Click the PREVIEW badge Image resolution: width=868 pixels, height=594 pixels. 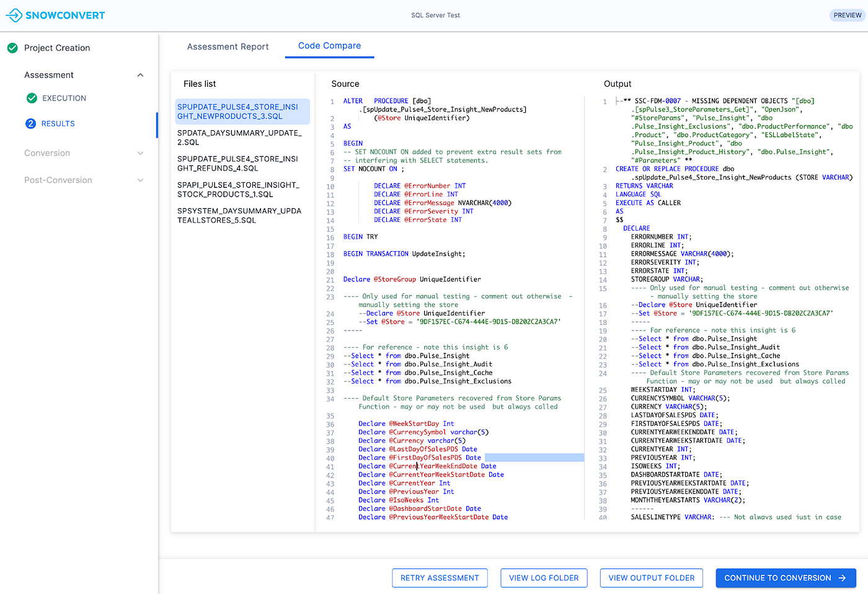pyautogui.click(x=848, y=15)
